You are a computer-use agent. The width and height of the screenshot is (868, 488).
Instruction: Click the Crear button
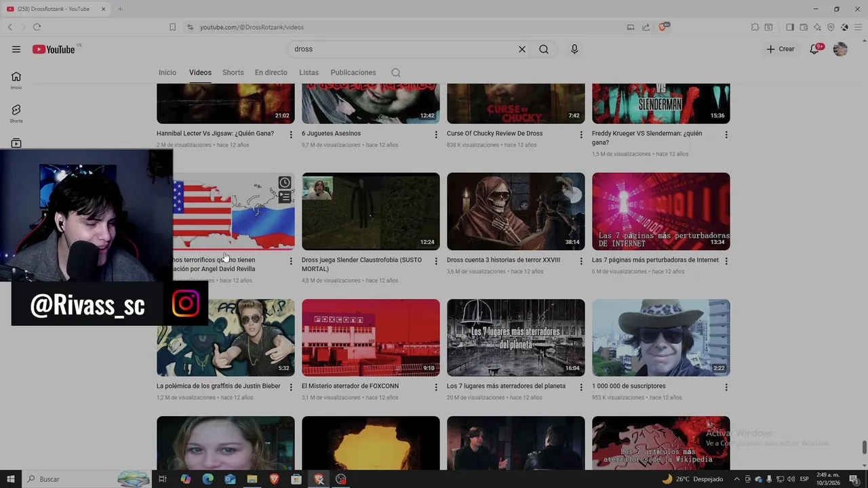pyautogui.click(x=781, y=49)
